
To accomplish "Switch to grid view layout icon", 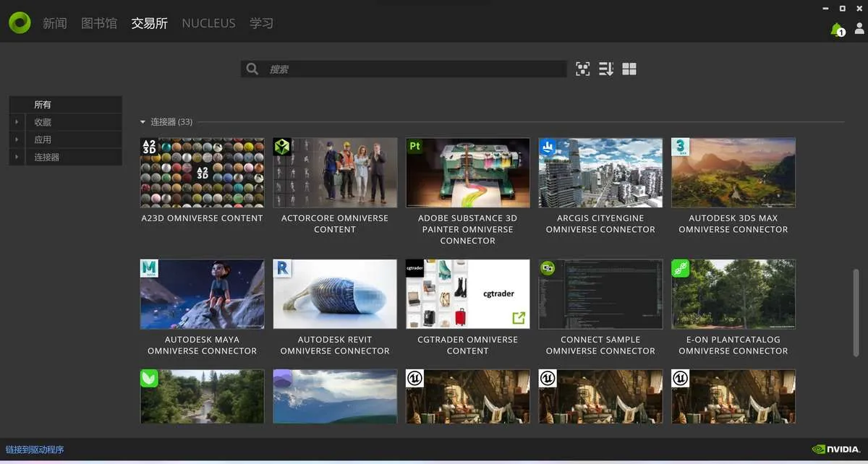I will coord(629,69).
